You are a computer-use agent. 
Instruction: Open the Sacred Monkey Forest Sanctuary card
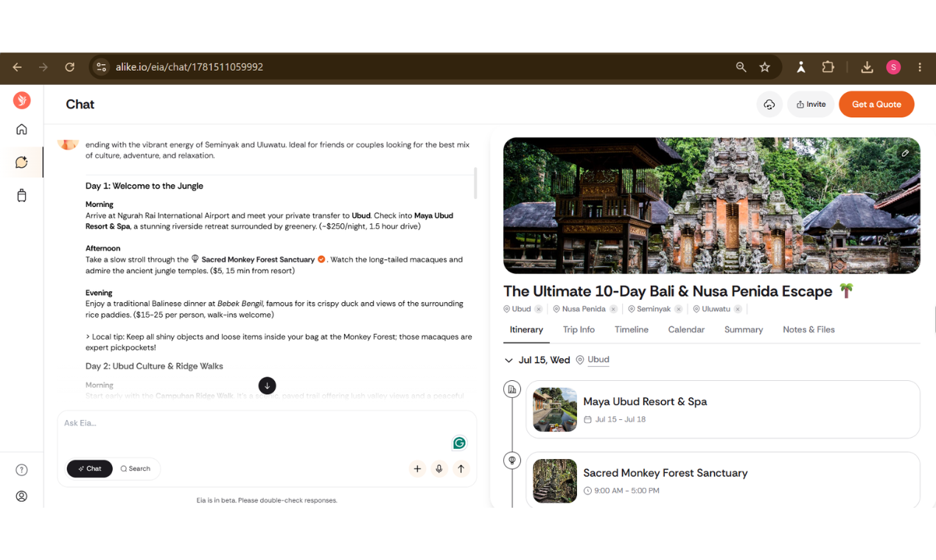pyautogui.click(x=723, y=480)
